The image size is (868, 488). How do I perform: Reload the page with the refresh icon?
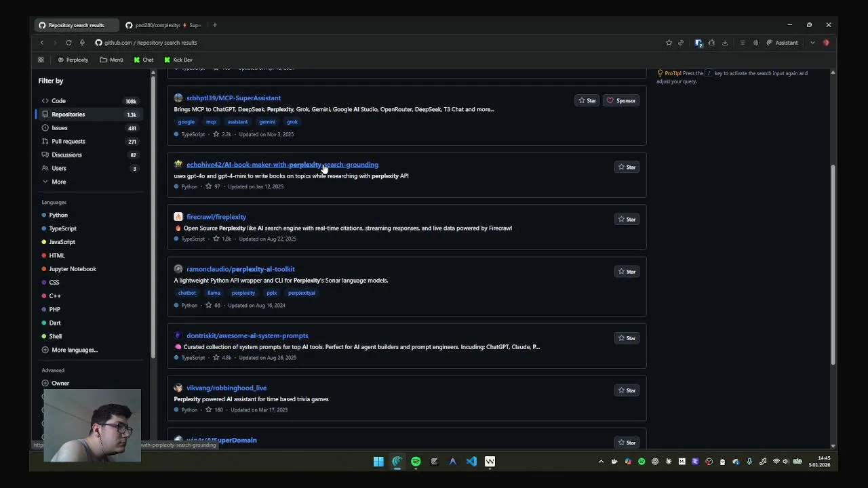click(x=68, y=43)
